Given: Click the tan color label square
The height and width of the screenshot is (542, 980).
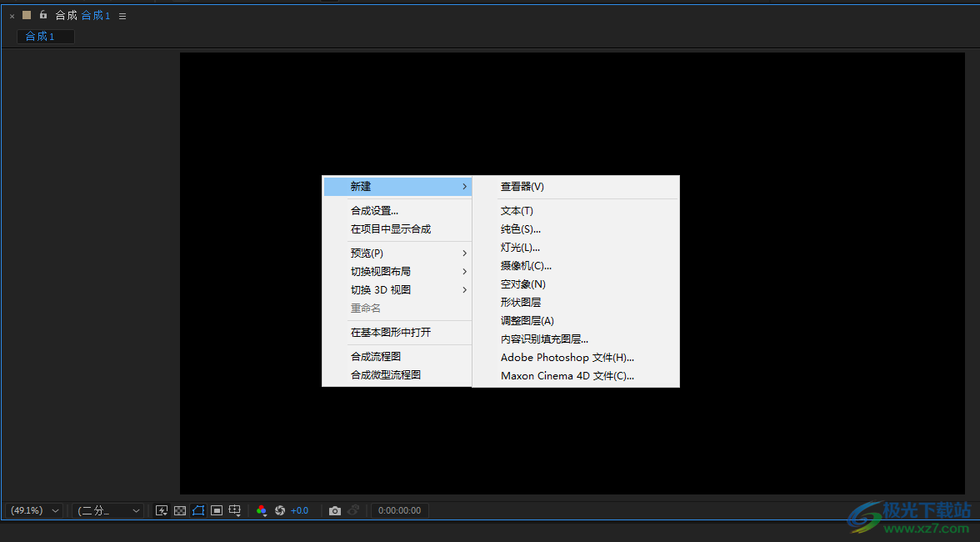Looking at the screenshot, I should coord(27,15).
